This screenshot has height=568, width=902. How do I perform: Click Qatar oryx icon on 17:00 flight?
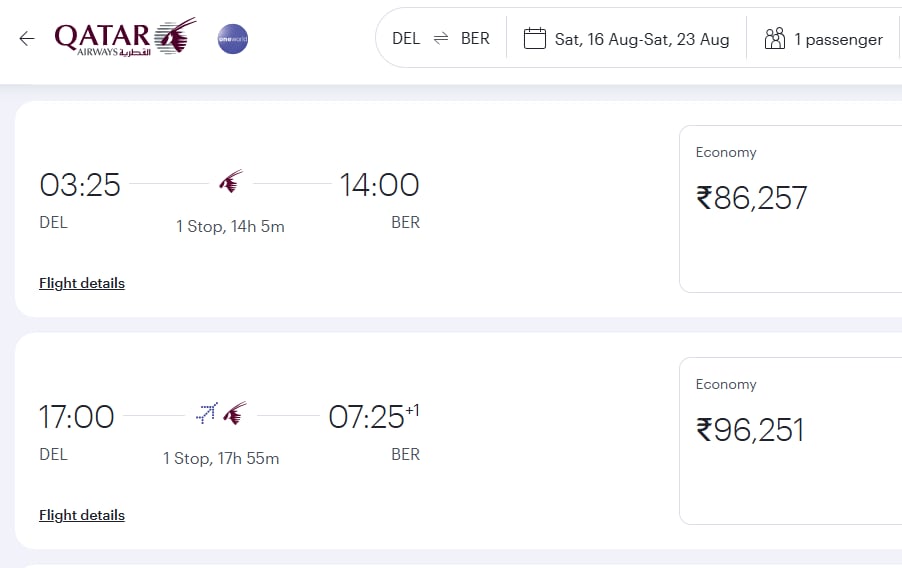click(x=235, y=413)
